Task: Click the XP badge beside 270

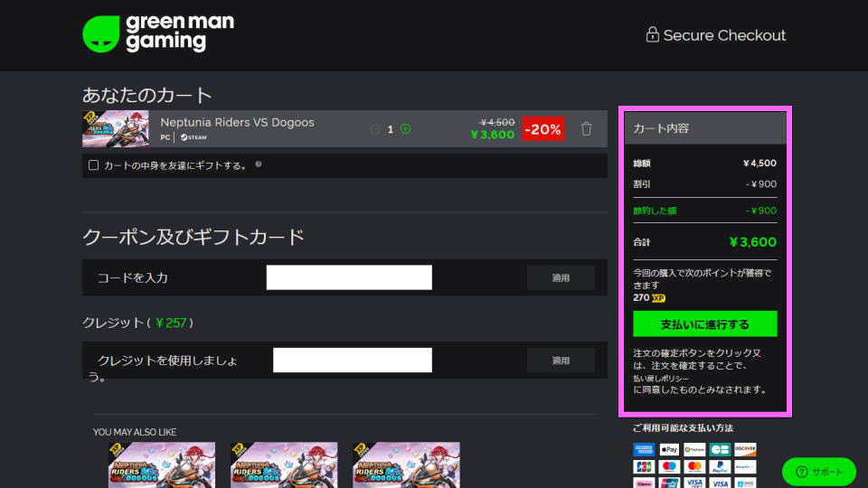Action: tap(658, 298)
